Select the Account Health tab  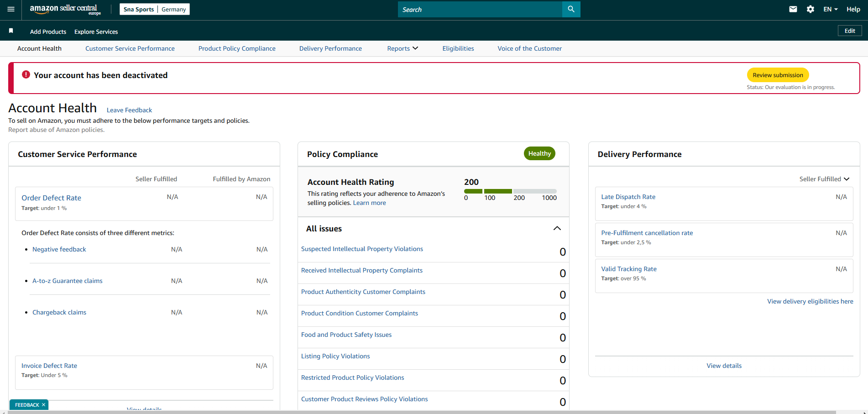(39, 48)
